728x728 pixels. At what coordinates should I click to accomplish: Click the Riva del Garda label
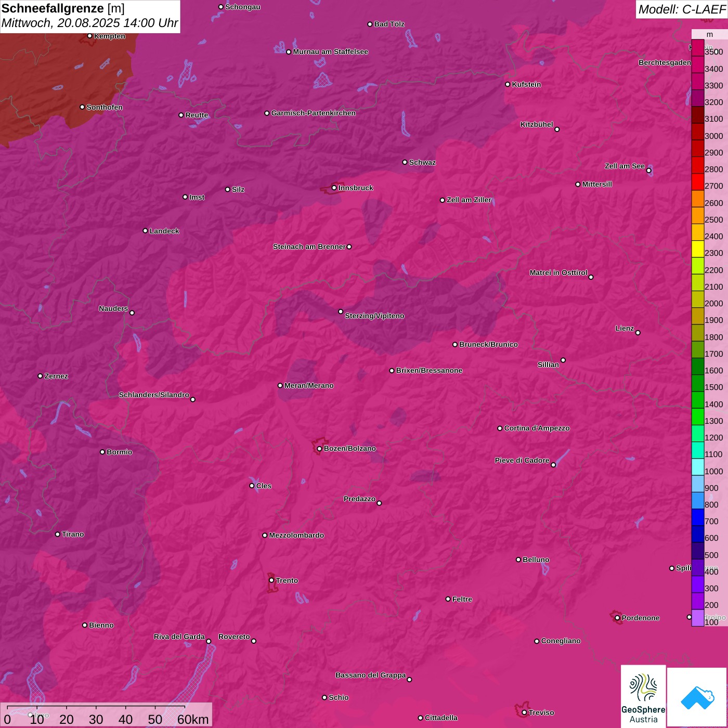point(179,636)
